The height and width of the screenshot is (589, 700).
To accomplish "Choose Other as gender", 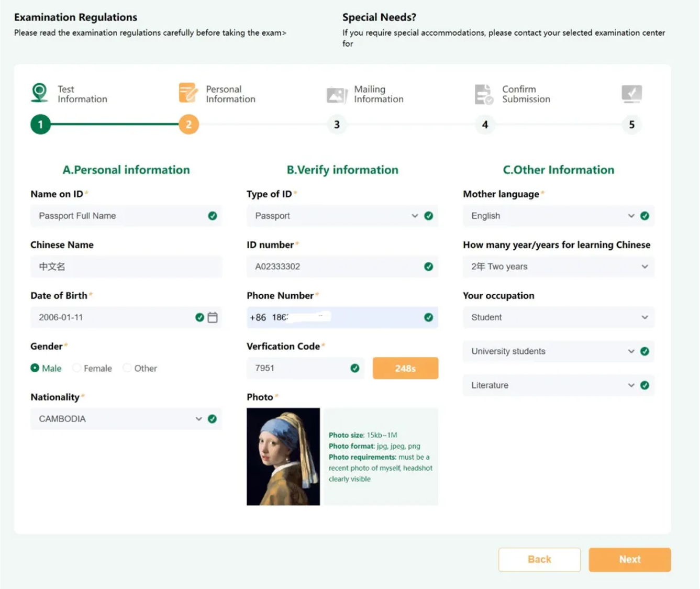I will [127, 368].
